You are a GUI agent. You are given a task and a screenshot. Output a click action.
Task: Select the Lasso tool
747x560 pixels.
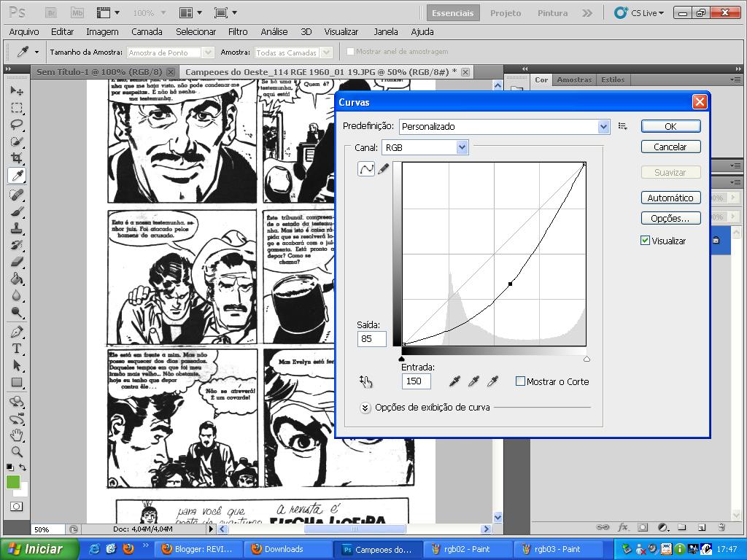tap(17, 125)
